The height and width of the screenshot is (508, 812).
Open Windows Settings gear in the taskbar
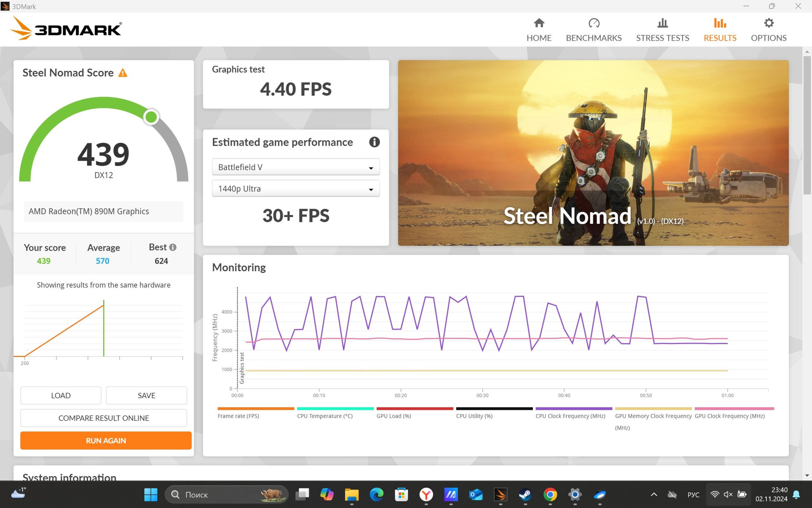[x=575, y=495]
